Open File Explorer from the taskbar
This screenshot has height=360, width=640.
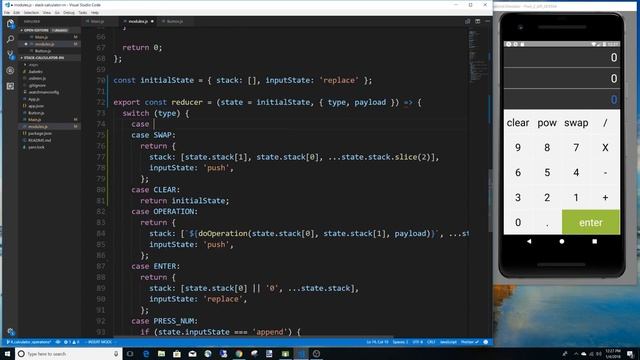(x=161, y=353)
